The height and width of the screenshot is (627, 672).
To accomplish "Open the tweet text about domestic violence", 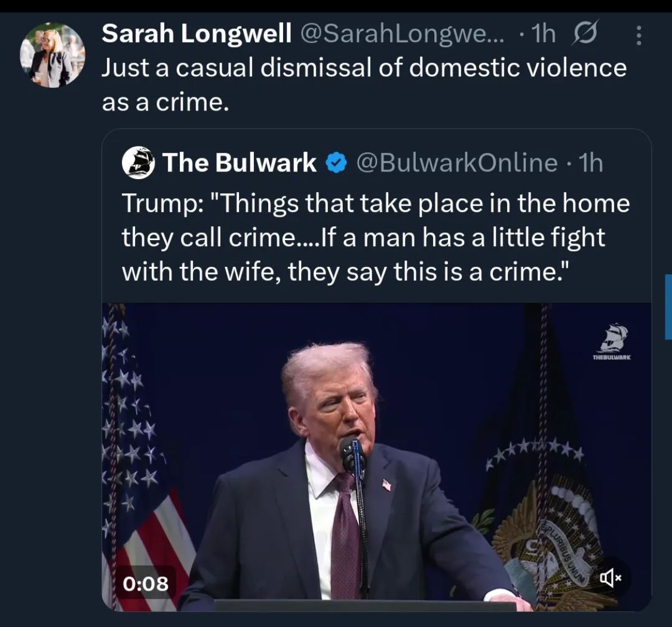I will (363, 84).
